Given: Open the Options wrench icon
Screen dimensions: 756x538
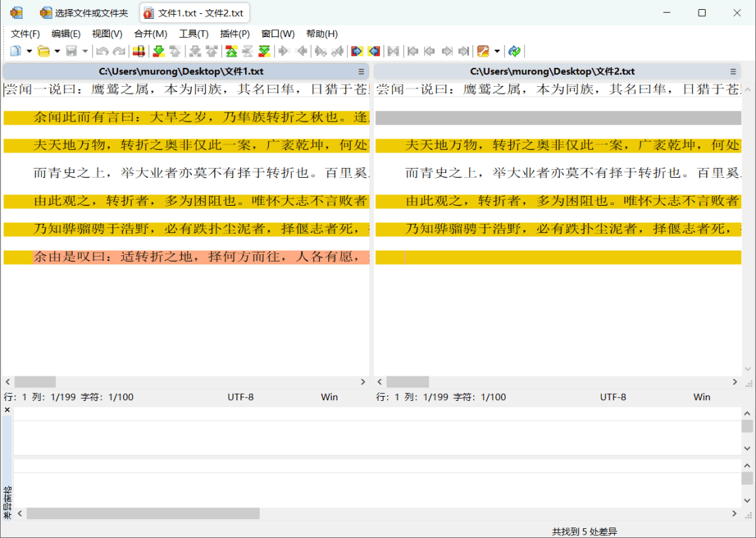Looking at the screenshot, I should click(482, 50).
